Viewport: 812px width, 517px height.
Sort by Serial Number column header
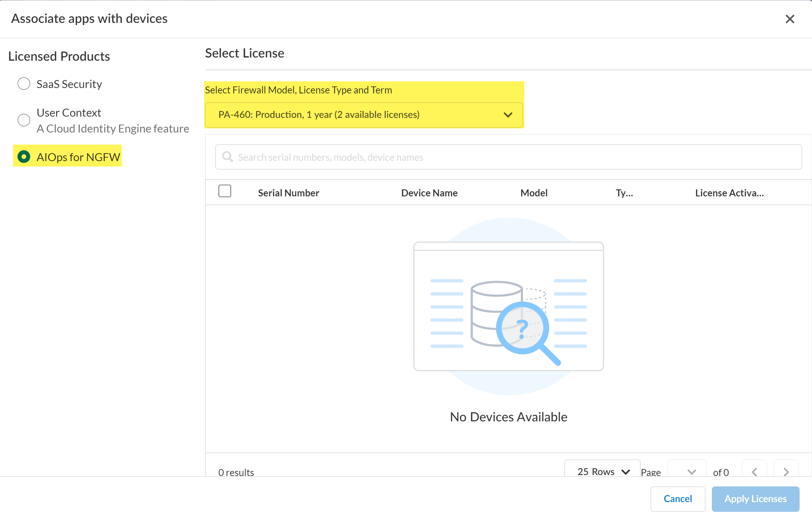(288, 193)
